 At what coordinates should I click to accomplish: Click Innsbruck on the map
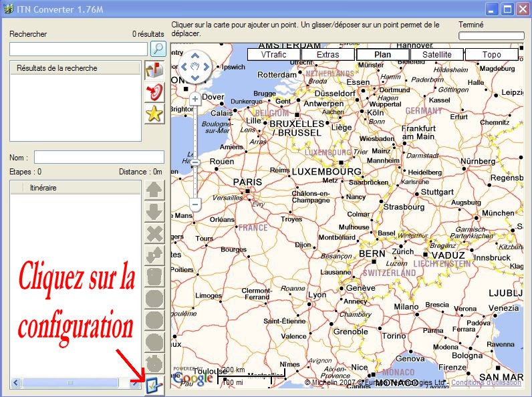(492, 258)
